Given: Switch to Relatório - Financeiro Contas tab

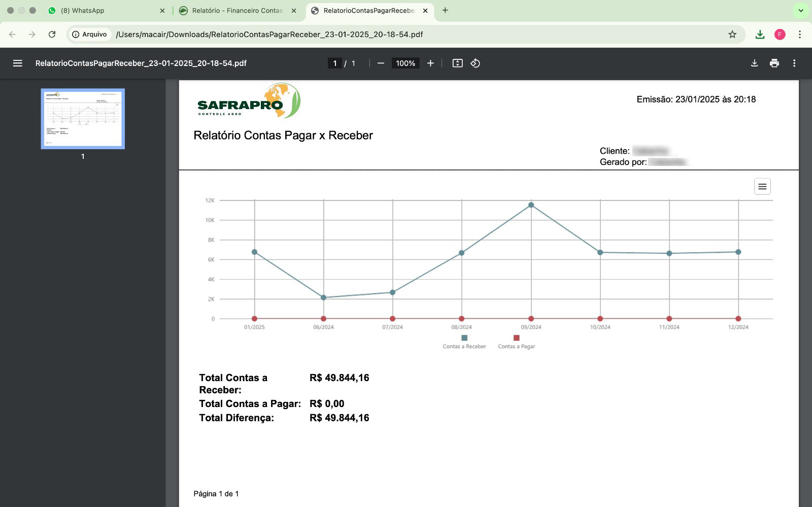Looking at the screenshot, I should [236, 11].
